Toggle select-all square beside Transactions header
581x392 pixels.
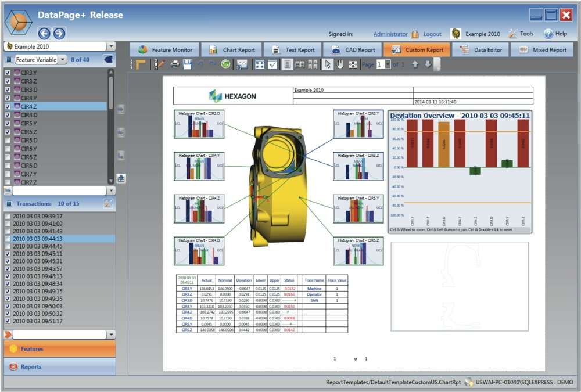pyautogui.click(x=9, y=203)
